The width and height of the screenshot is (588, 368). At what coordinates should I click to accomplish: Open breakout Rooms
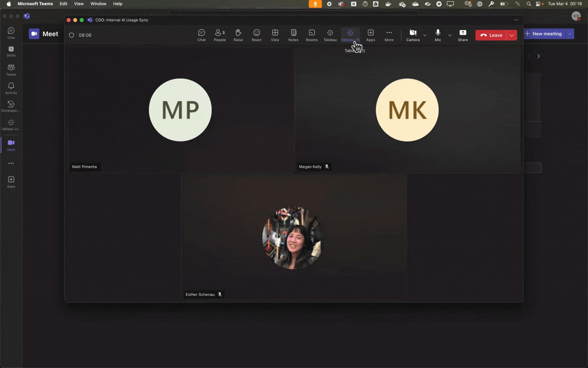point(311,35)
